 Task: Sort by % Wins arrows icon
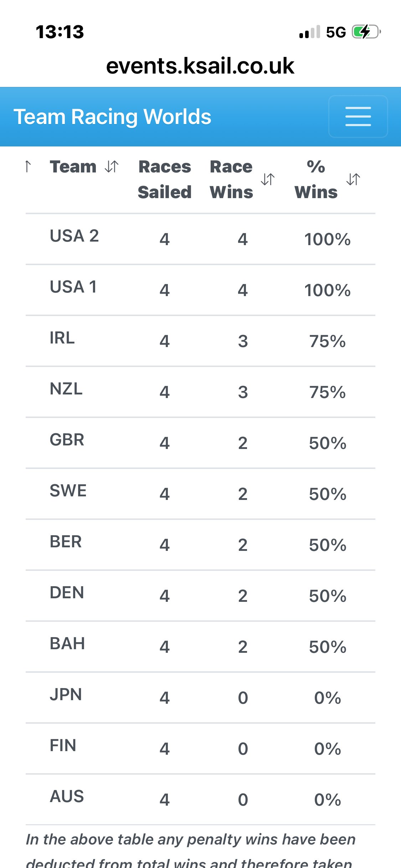click(x=353, y=179)
